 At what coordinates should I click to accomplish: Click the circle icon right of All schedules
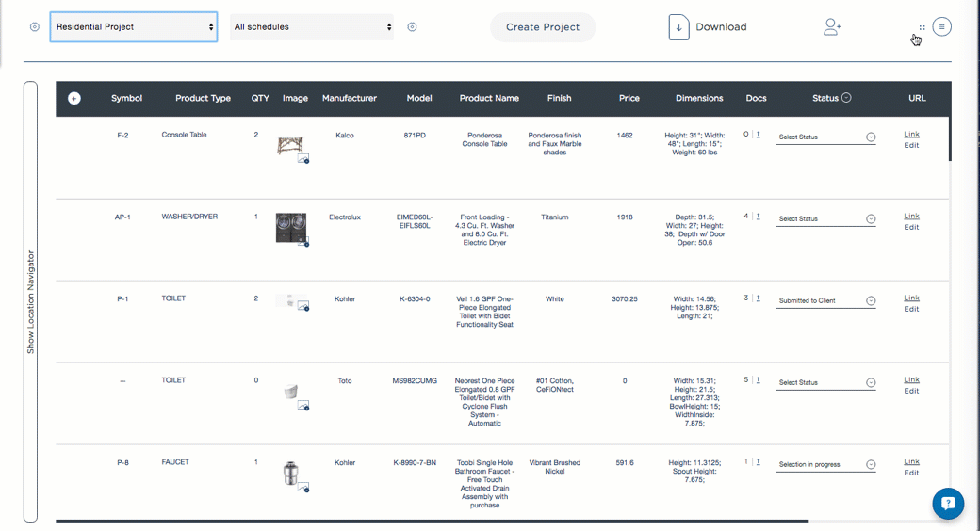pos(412,27)
